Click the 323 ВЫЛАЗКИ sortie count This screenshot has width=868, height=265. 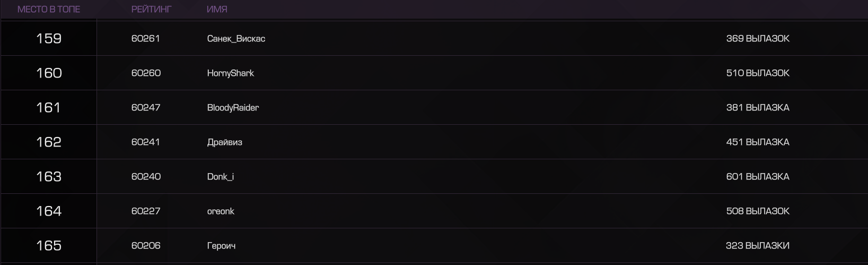click(758, 245)
